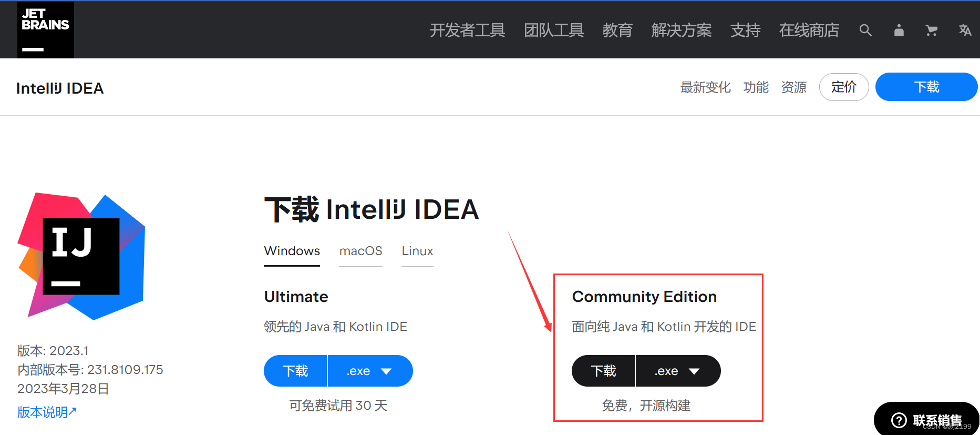The image size is (980, 435).
Task: Click the 联系销售 help button
Action: 926,420
